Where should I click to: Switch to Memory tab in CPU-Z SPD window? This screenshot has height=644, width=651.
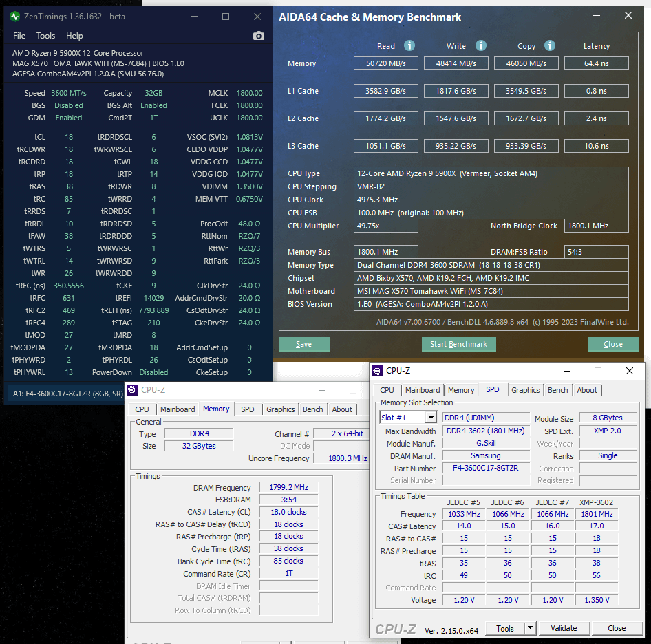tap(461, 390)
